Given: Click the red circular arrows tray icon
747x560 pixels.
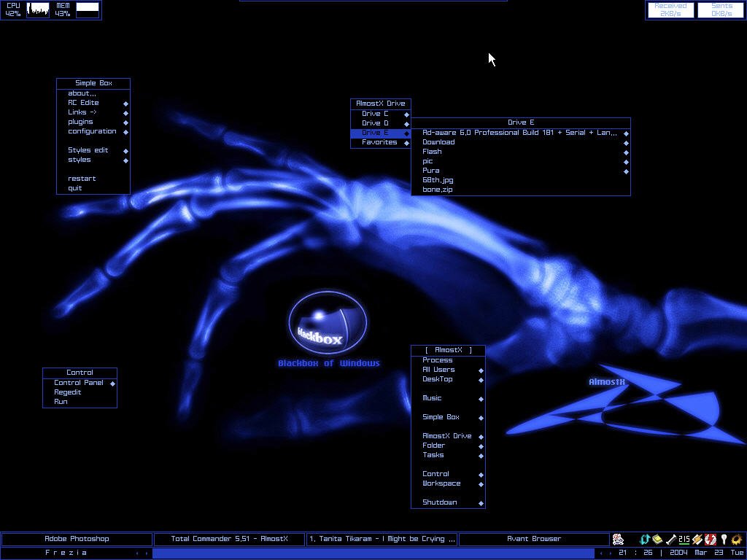Looking at the screenshot, I should pos(711,539).
